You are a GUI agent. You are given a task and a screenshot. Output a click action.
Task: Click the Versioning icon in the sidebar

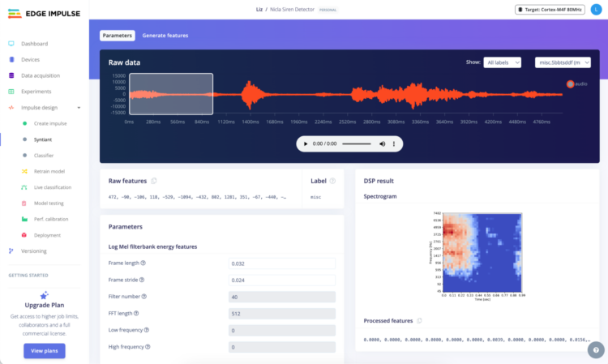pyautogui.click(x=11, y=251)
